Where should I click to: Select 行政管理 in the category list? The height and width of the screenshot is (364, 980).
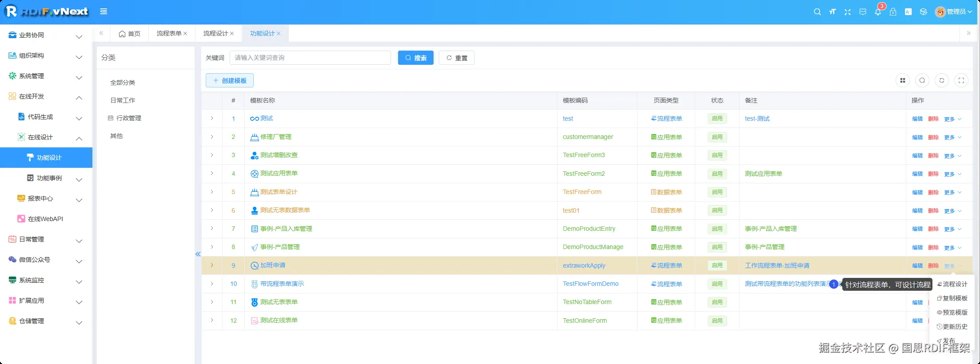128,118
